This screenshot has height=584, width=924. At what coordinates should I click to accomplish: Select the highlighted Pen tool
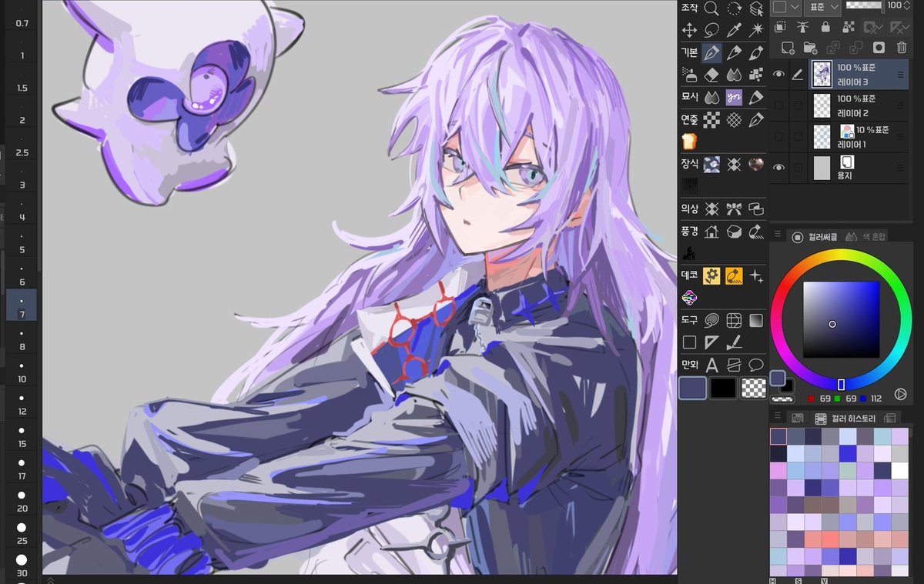[711, 52]
